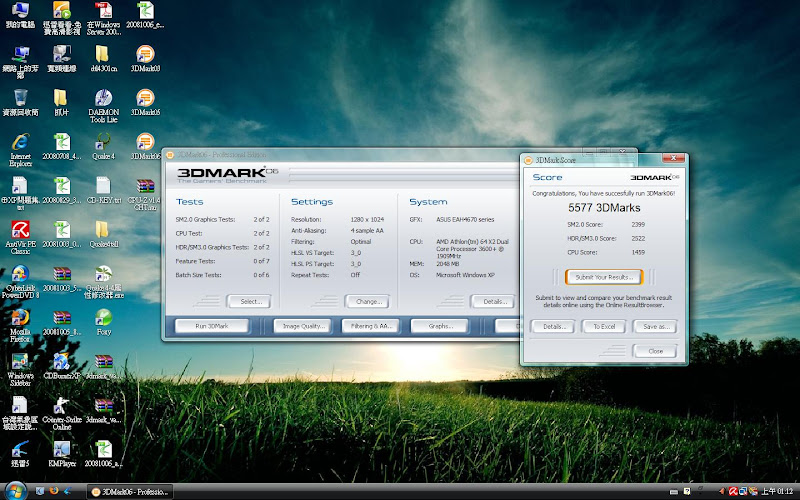This screenshot has width=800, height=500.
Task: Click Select... under Tests section
Action: pos(248,301)
